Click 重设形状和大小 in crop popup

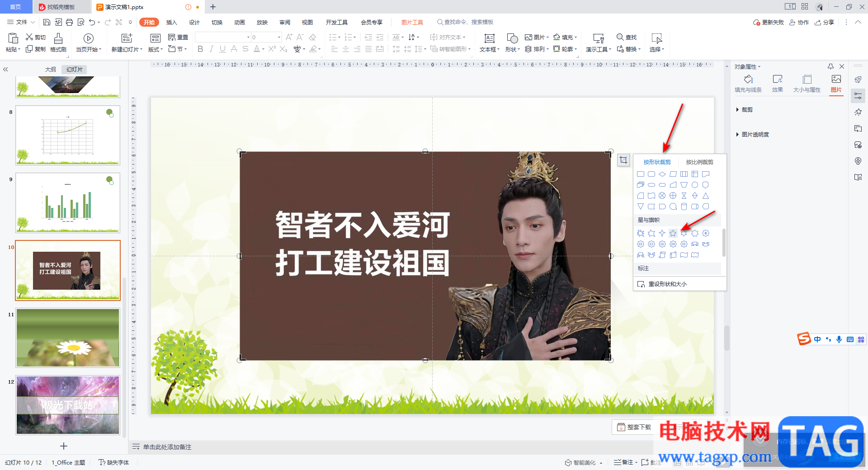click(x=667, y=284)
